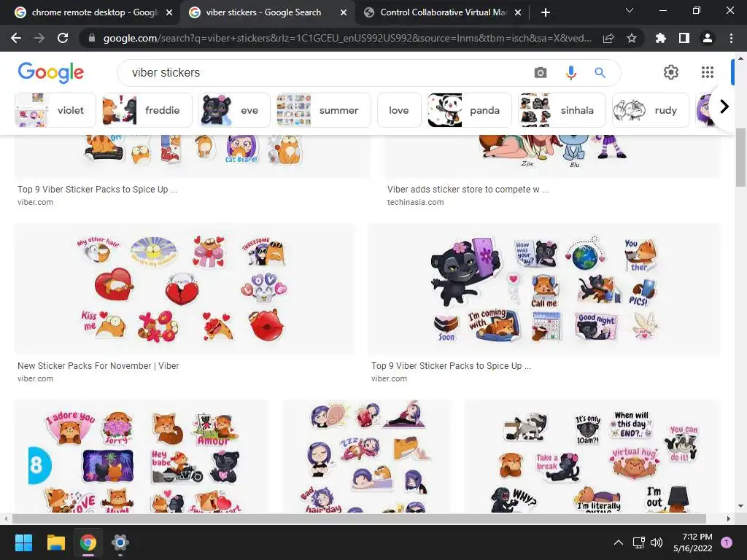The width and height of the screenshot is (747, 560).
Task: Start voice search with microphone
Action: (570, 73)
